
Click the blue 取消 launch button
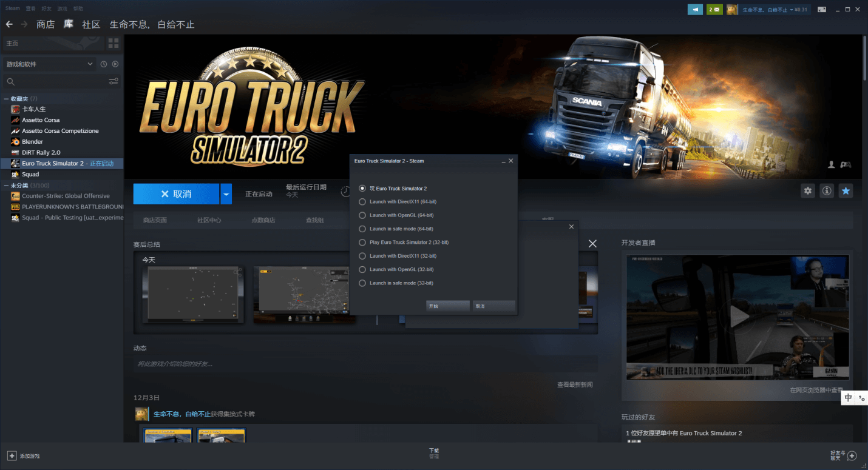176,194
